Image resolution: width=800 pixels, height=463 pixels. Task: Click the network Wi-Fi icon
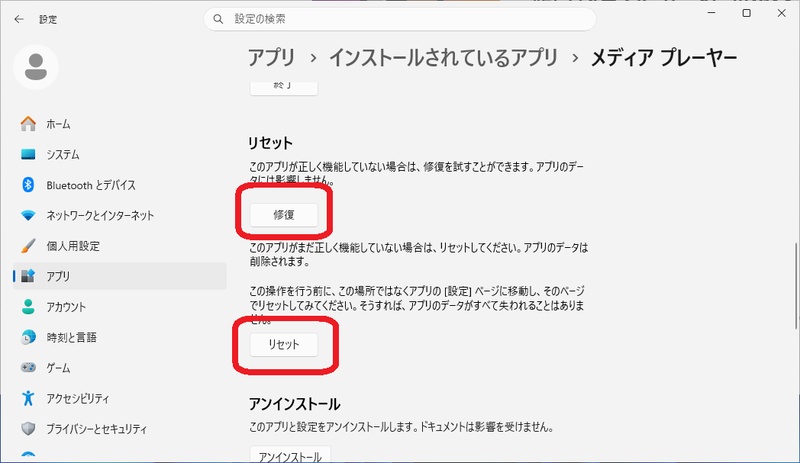28,215
